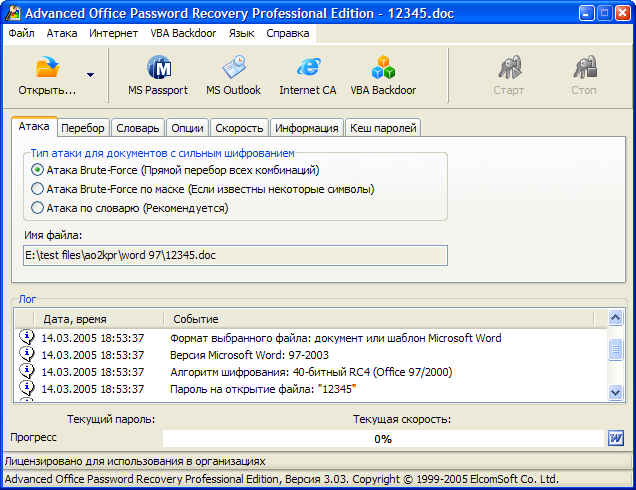Minimize the password recovery window
This screenshot has height=490, width=636.
587,13
